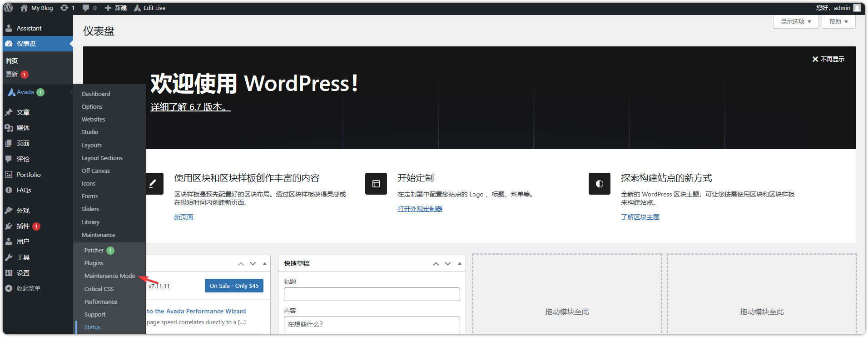Open the 外观 appearance menu
868x337 pixels.
pyautogui.click(x=38, y=211)
